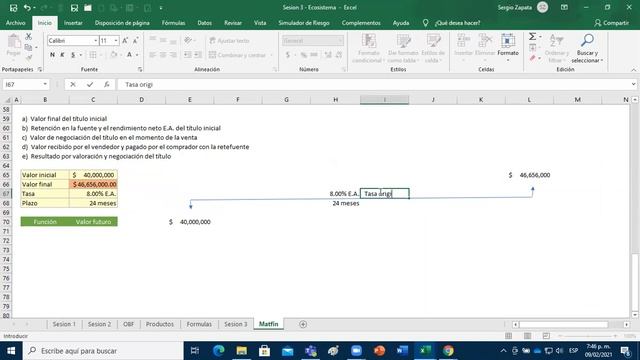This screenshot has width=640, height=360.
Task: Open Buscar y seleccionar magnifier
Action: [587, 48]
